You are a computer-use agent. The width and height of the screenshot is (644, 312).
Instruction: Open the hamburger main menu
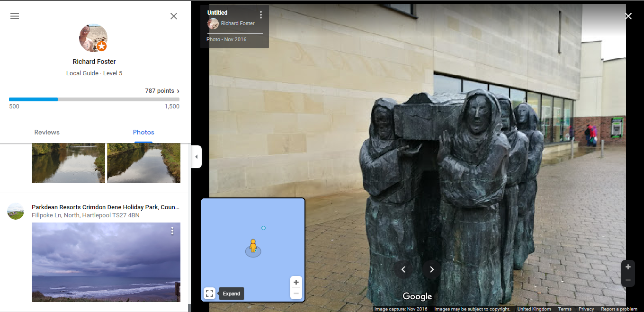(x=15, y=16)
